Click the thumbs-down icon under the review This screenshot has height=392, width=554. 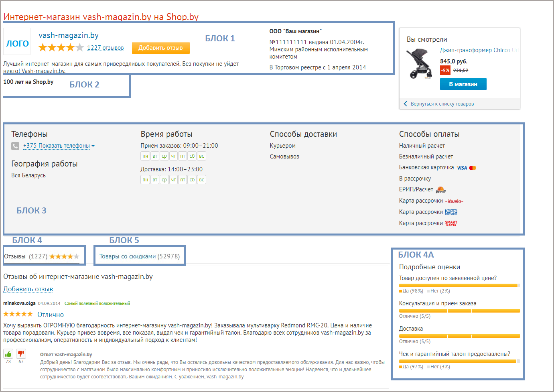coord(21,353)
